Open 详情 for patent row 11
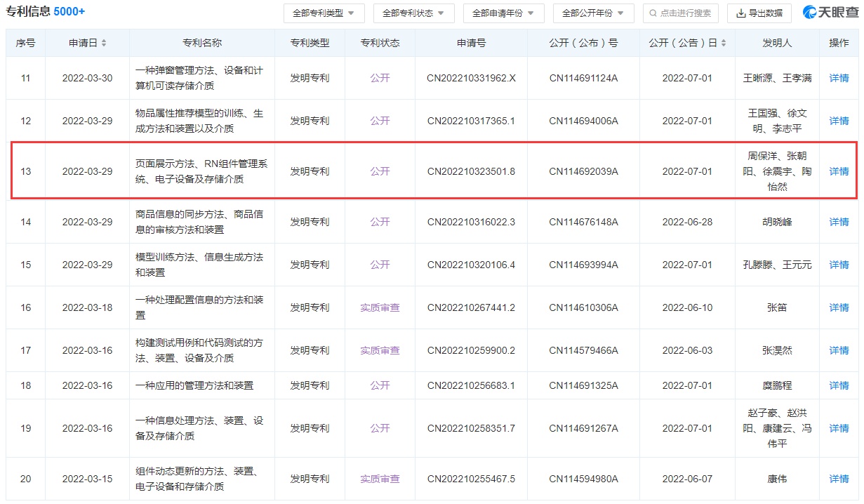Image resolution: width=864 pixels, height=504 pixels. (x=839, y=78)
